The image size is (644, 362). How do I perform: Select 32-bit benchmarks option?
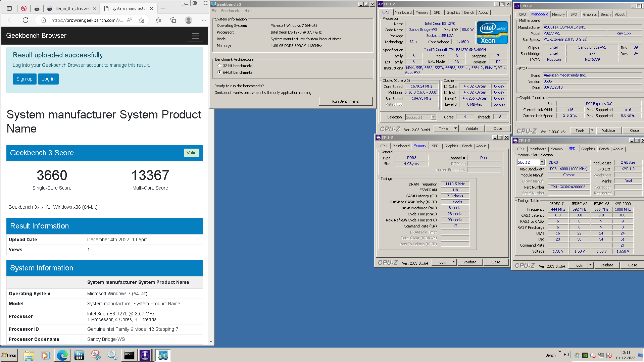[219, 66]
